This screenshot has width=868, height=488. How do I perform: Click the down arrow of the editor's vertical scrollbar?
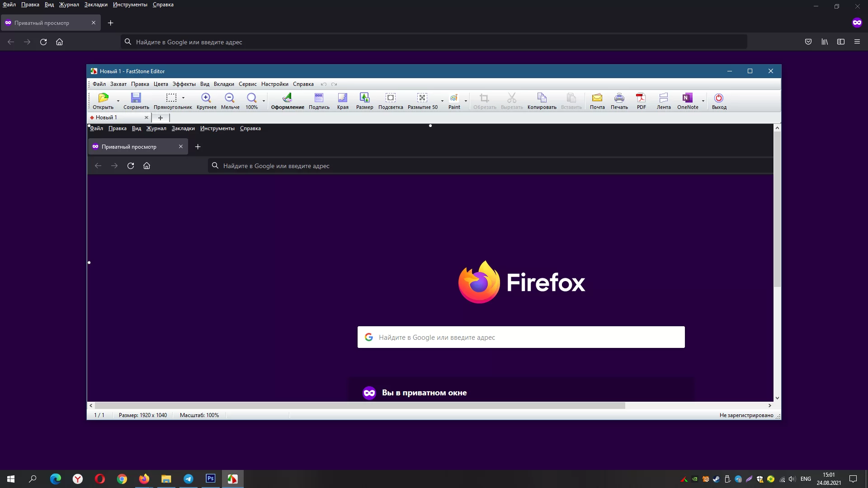coord(777,398)
